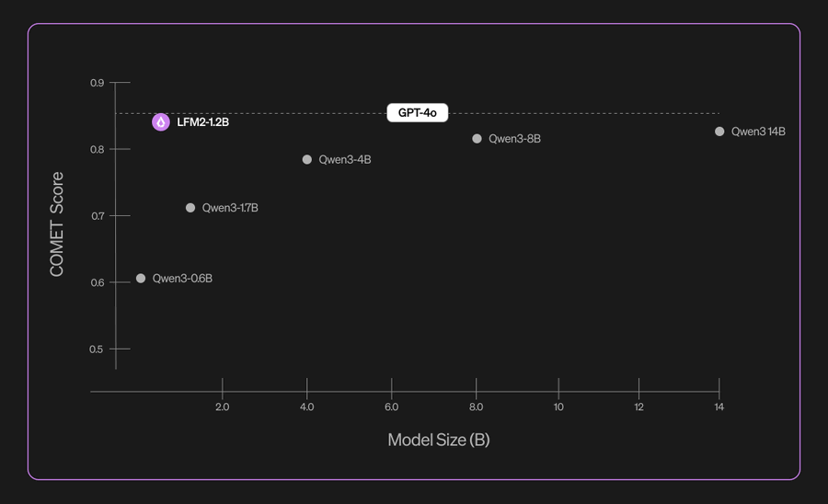Click the purple LFM2-1.2B droplet icon
The height and width of the screenshot is (504, 828).
pos(161,121)
